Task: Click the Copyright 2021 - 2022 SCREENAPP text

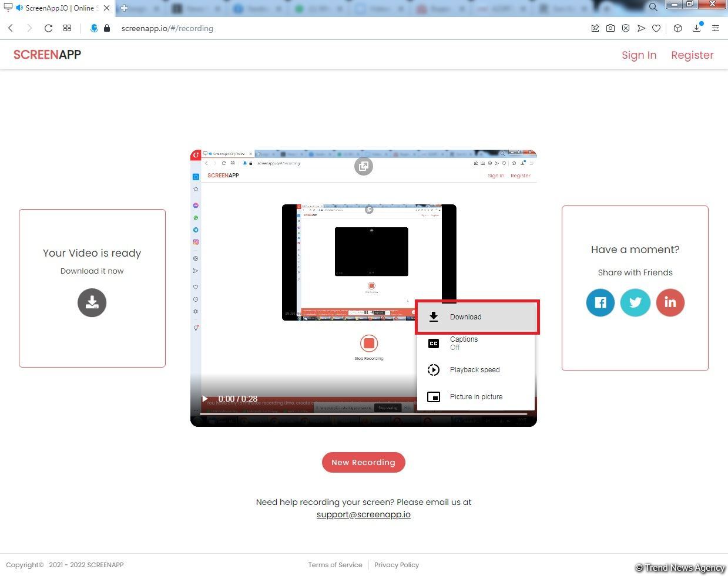Action: coord(65,565)
